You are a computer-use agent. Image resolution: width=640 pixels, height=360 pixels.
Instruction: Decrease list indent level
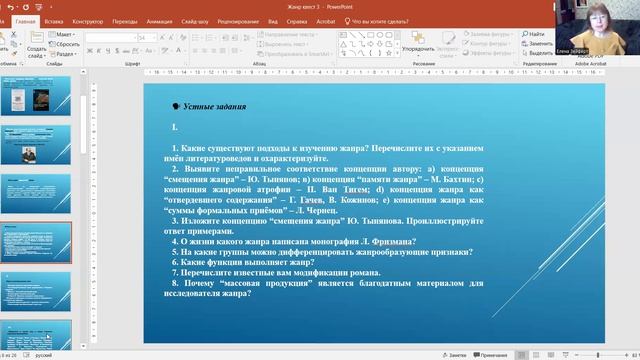coord(225,38)
